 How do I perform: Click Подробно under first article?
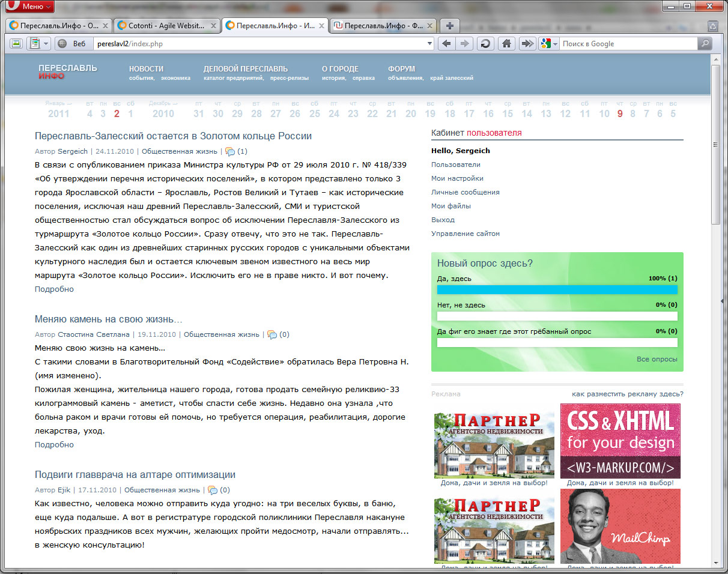click(x=54, y=289)
